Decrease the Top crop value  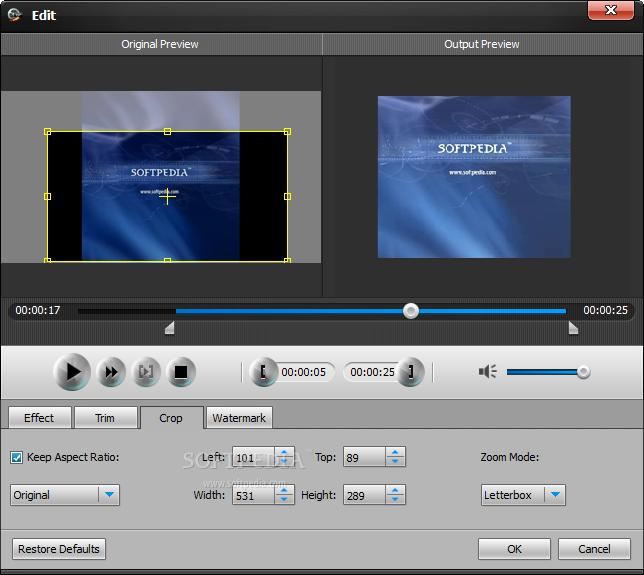pos(395,461)
